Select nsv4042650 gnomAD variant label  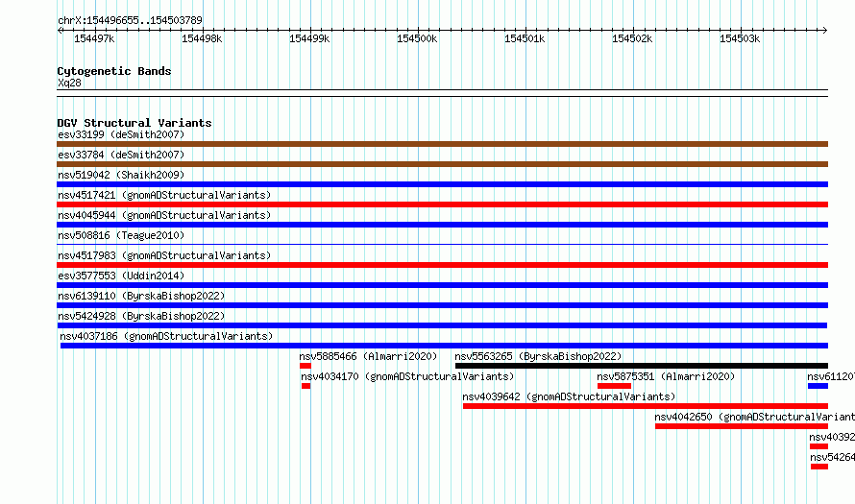(x=755, y=417)
